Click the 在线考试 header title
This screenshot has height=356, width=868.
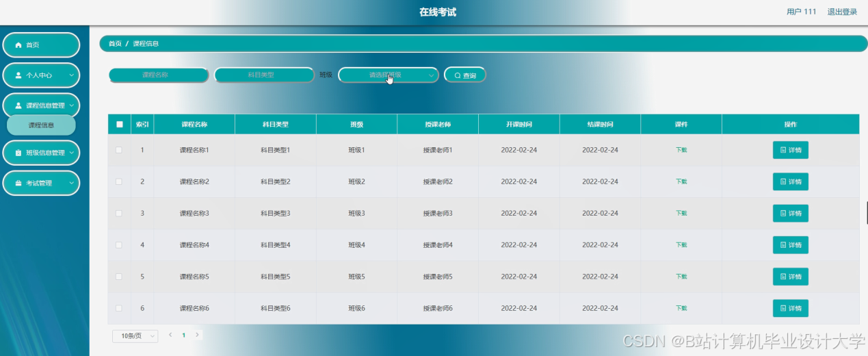tap(438, 12)
